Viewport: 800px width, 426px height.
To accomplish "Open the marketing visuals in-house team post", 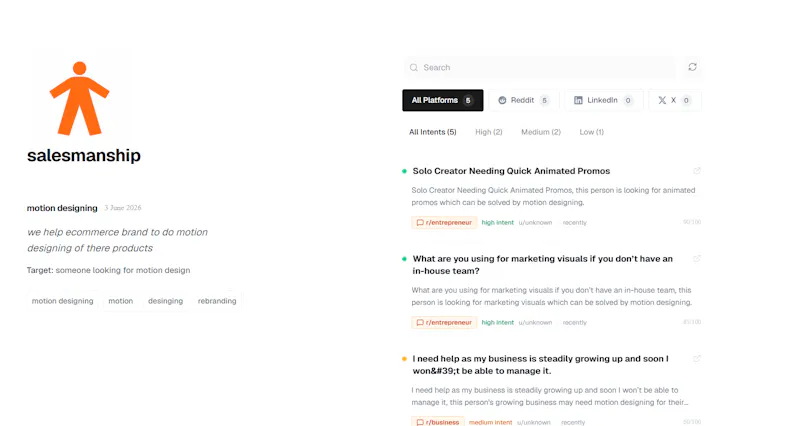I will (x=543, y=265).
